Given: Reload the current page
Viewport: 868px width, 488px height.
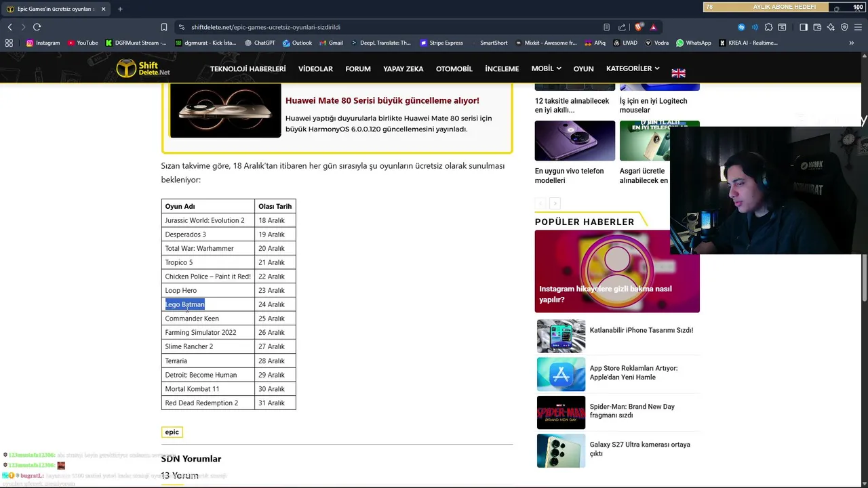Looking at the screenshot, I should coord(37,27).
